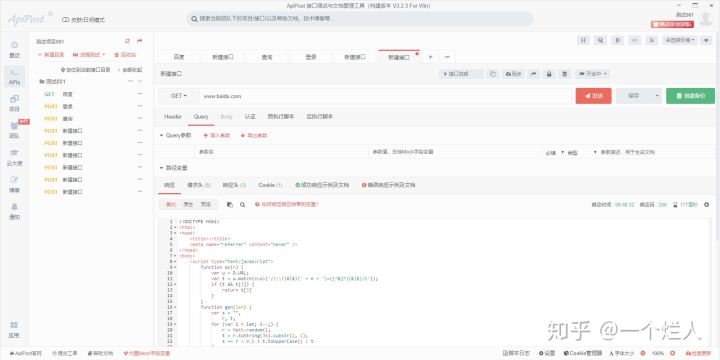
Task: Click the share arrow in interface toolbar
Action: click(x=534, y=74)
